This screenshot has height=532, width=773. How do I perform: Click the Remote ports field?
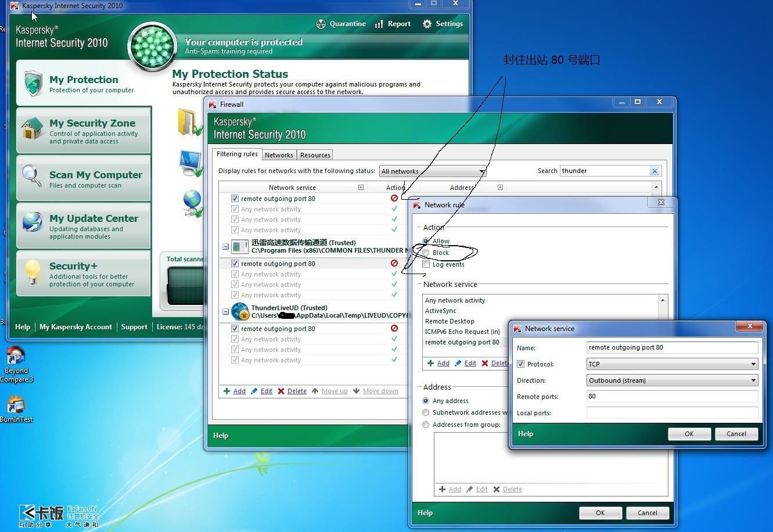673,396
